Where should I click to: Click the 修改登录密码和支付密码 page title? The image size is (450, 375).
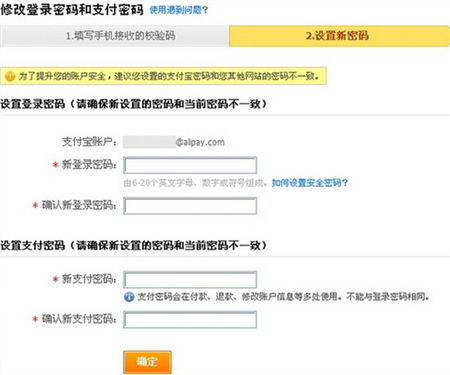tap(72, 10)
